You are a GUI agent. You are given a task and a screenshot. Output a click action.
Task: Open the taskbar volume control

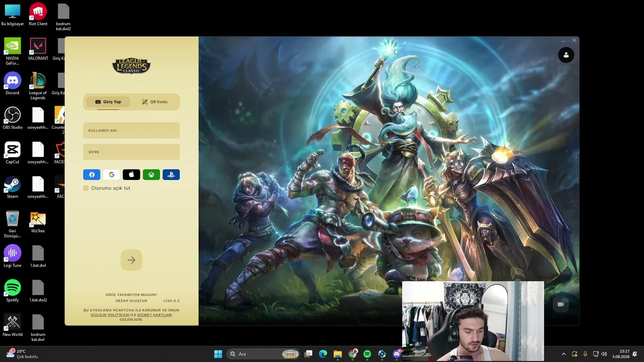pos(604,354)
